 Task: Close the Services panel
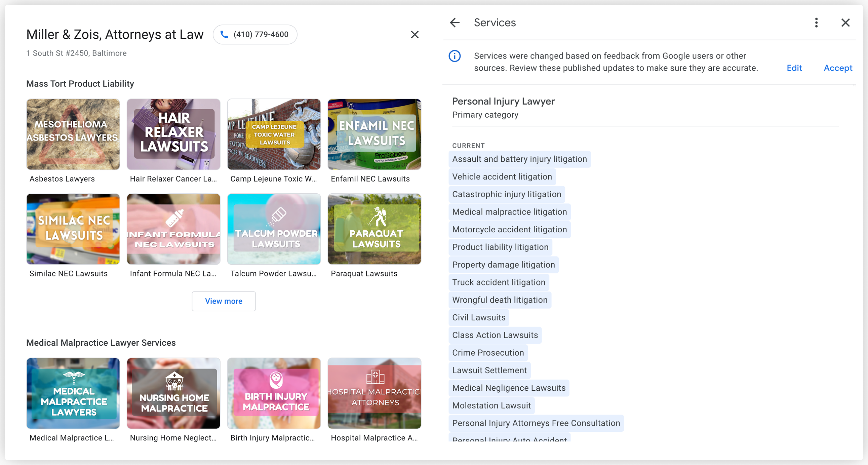tap(845, 23)
